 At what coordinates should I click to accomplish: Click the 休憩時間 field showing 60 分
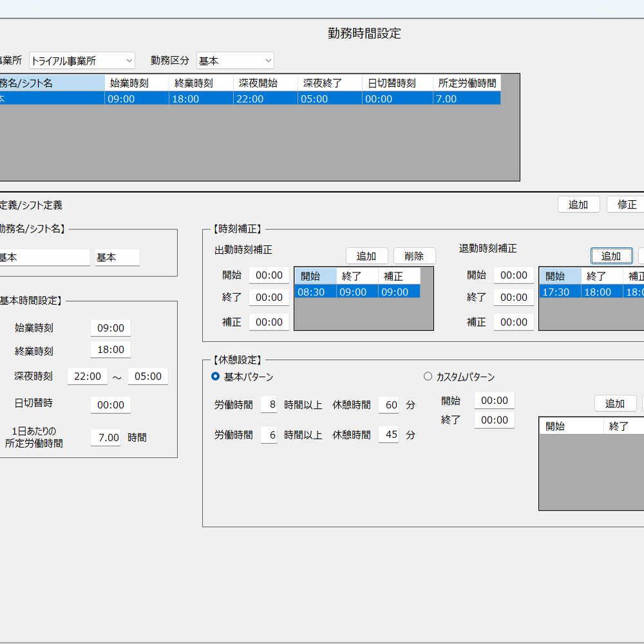[x=388, y=404]
